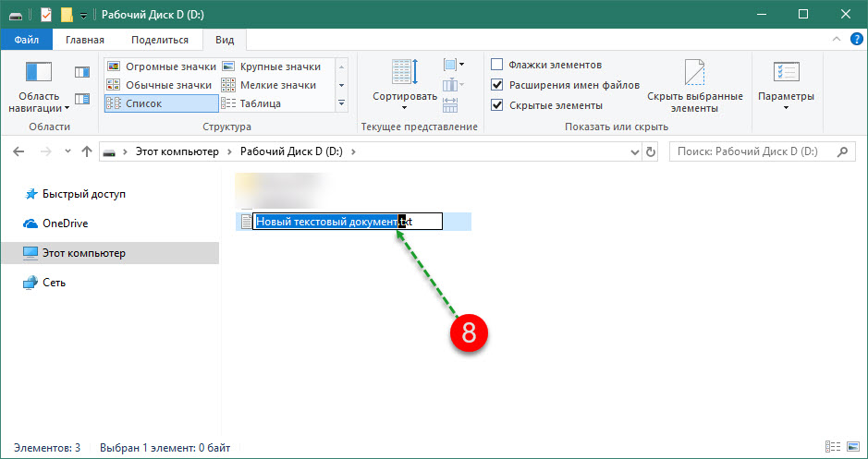Collapse the ribbon with the chevron
This screenshot has width=868, height=459.
coord(837,40)
